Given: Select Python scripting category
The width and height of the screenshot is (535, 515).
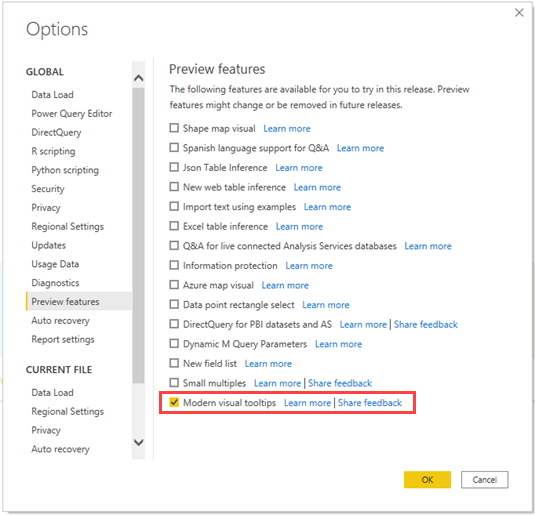Looking at the screenshot, I should click(x=65, y=170).
